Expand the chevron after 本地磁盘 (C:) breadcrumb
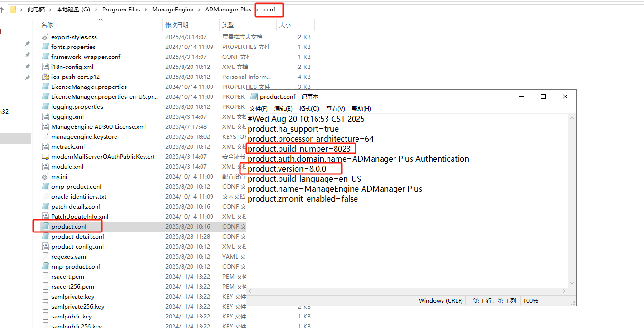Image resolution: width=644 pixels, height=328 pixels. [x=96, y=10]
